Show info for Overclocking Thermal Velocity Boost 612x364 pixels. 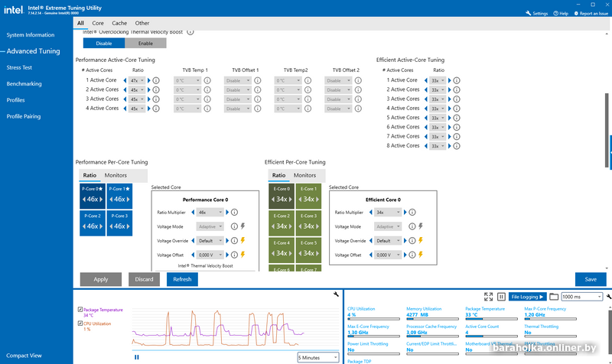190,32
